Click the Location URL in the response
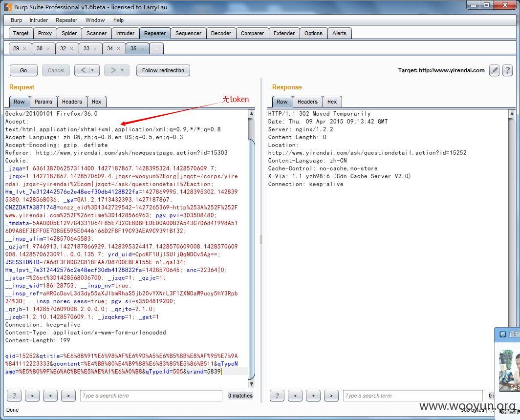The width and height of the screenshot is (520, 420). coord(367,153)
